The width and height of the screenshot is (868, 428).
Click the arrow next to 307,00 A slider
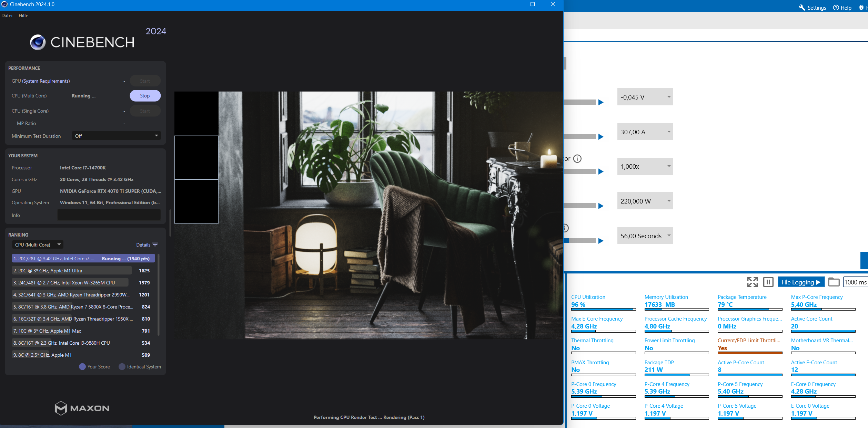point(601,137)
